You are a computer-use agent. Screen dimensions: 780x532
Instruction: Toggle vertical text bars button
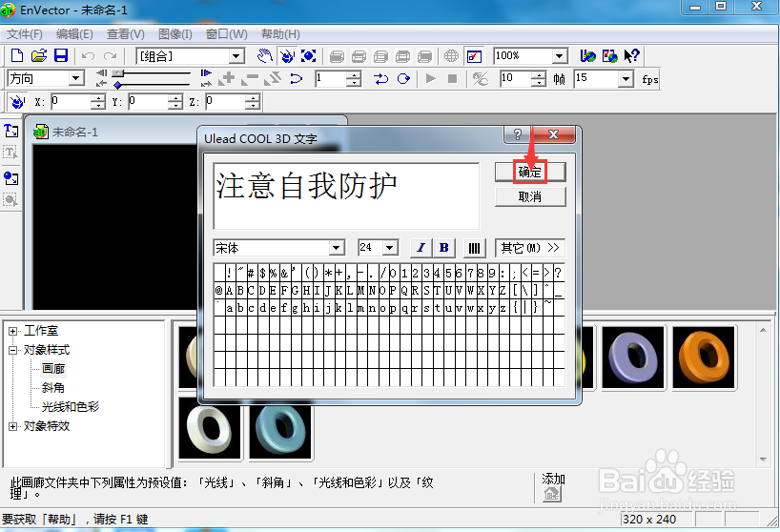click(475, 248)
